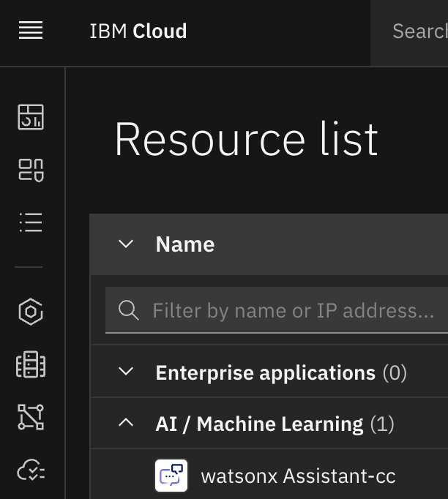Collapse all groups via Name column chevron
The width and height of the screenshot is (448, 499).
pyautogui.click(x=126, y=244)
